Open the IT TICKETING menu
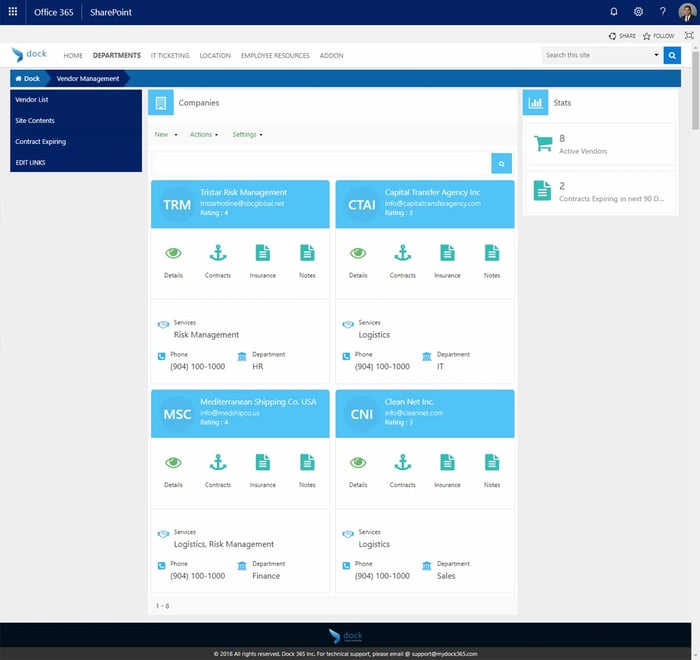700x660 pixels. pyautogui.click(x=170, y=55)
